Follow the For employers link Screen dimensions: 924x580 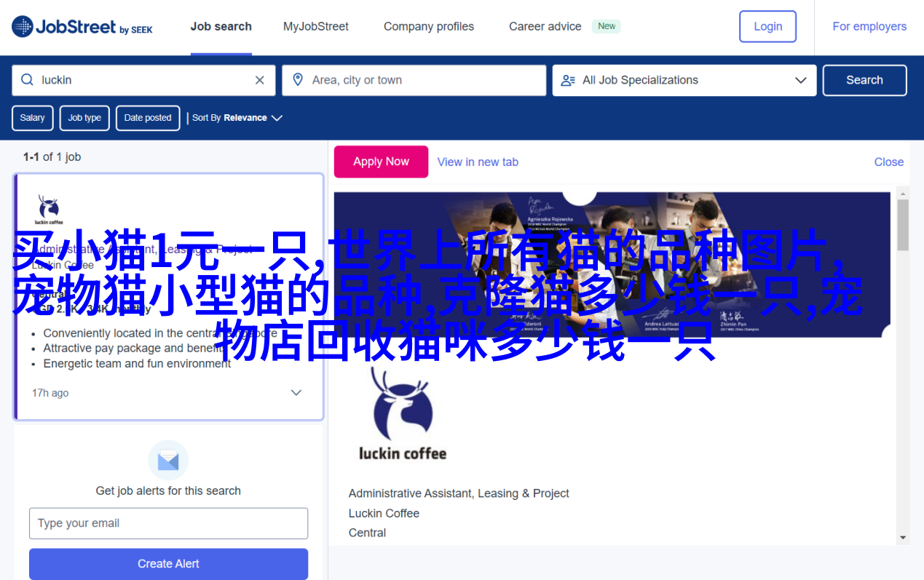click(869, 26)
